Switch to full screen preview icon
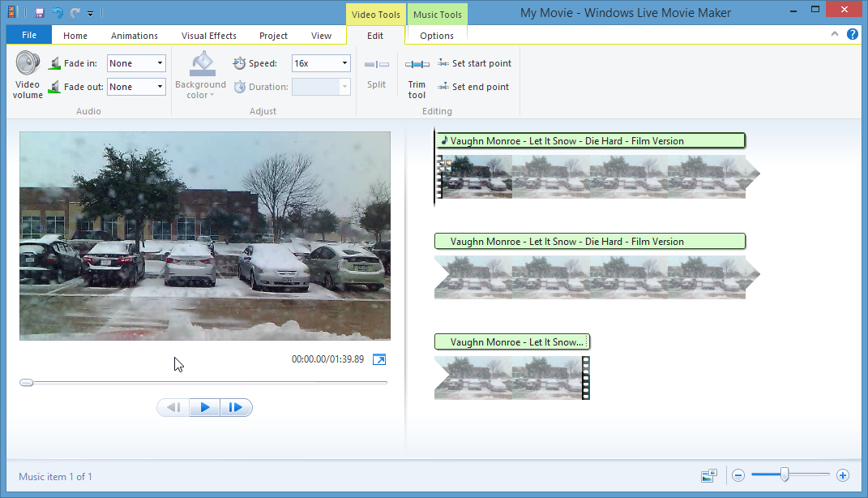 pos(379,359)
